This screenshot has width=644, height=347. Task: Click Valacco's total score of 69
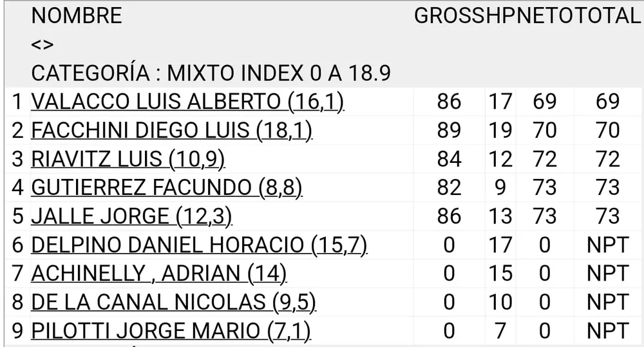607,102
